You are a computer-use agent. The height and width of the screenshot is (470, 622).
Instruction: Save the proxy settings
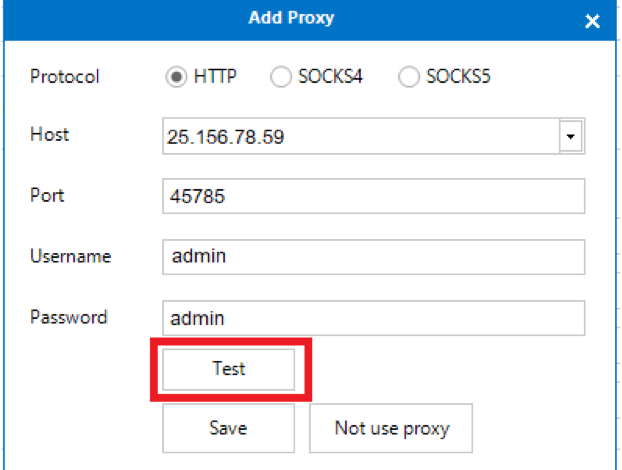coord(228,428)
